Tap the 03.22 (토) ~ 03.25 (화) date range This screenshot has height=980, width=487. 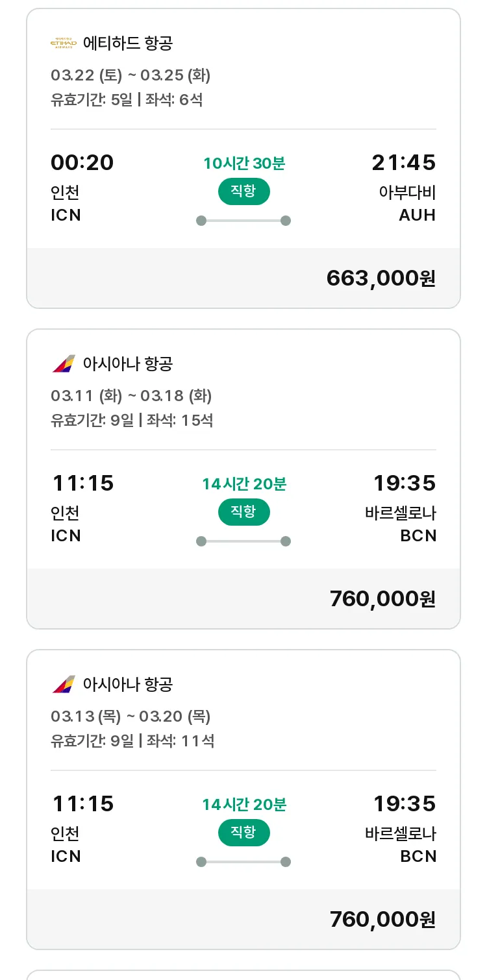pyautogui.click(x=131, y=75)
